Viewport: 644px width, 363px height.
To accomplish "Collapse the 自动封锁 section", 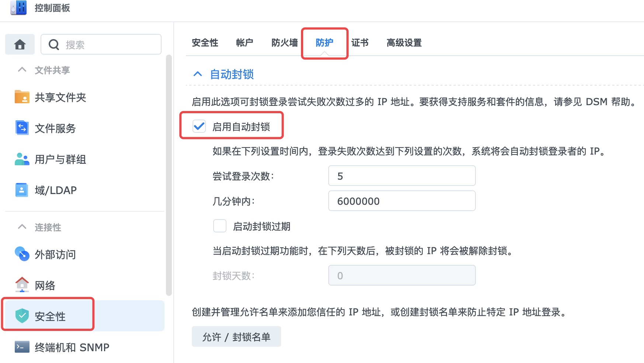I will tap(198, 74).
